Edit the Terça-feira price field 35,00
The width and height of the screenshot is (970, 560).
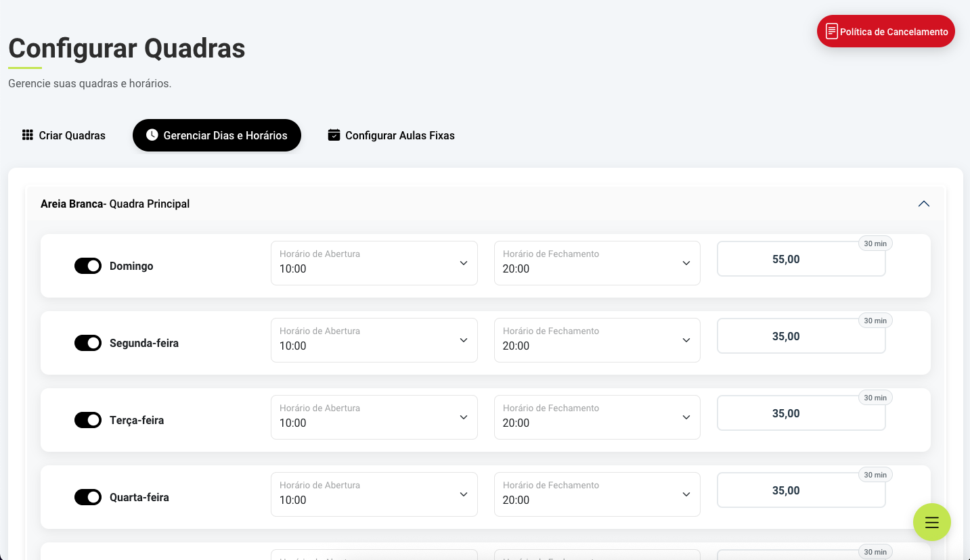[x=801, y=413]
